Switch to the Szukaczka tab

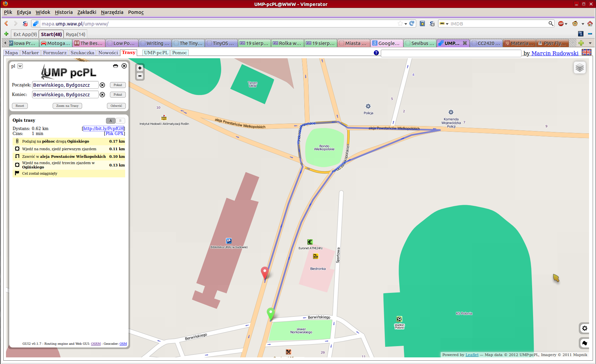[82, 53]
